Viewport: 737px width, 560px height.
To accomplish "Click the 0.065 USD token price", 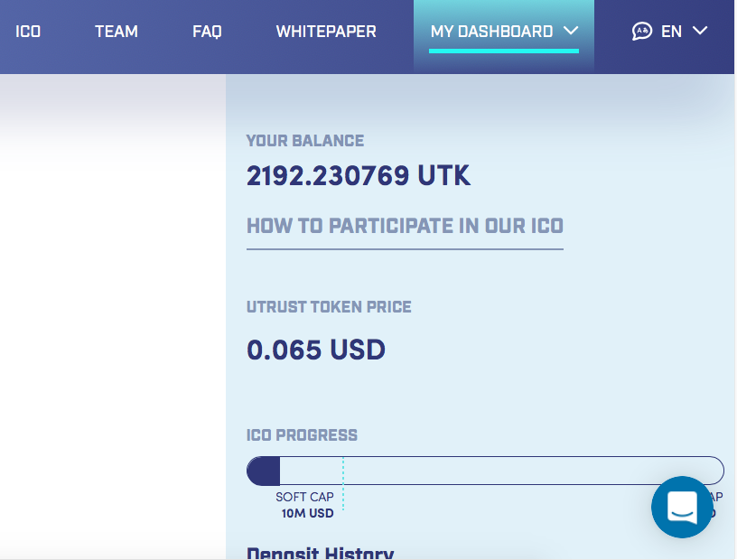I will click(316, 350).
